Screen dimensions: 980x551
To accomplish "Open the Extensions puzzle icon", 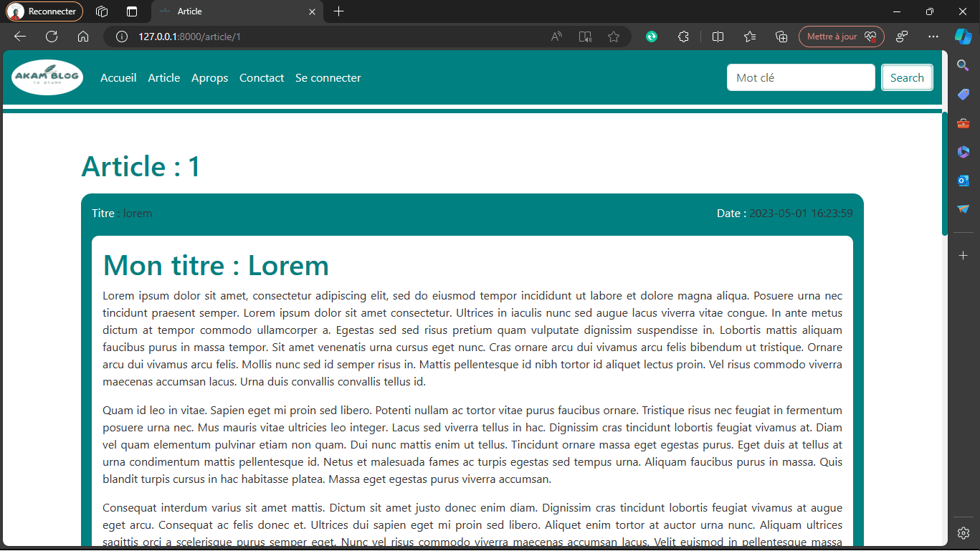I will (x=683, y=37).
